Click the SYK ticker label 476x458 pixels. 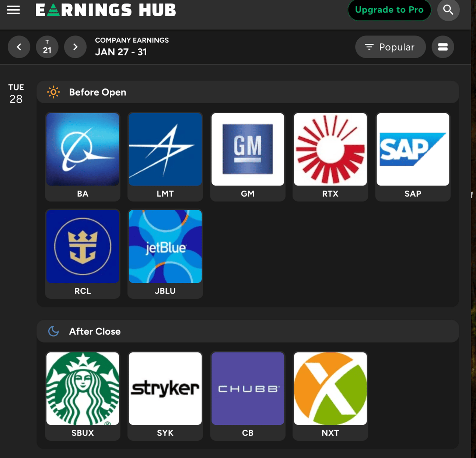(x=165, y=433)
